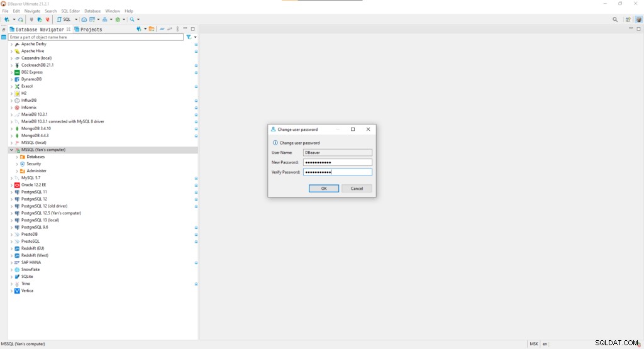Image resolution: width=644 pixels, height=349 pixels.
Task: Expand the Apache Derby connection
Action: pyautogui.click(x=11, y=45)
